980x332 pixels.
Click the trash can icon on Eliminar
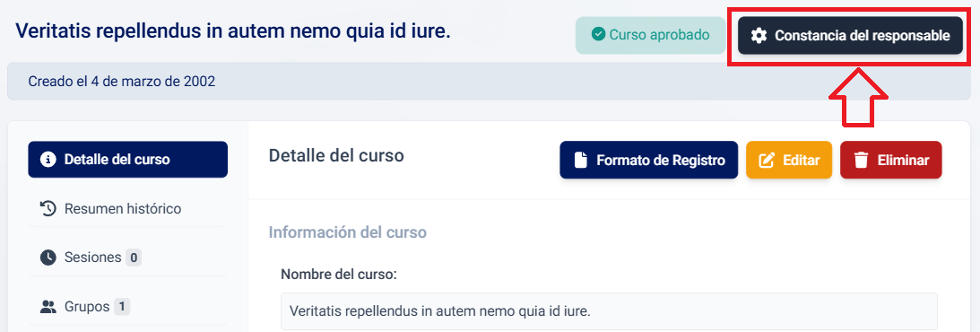862,160
